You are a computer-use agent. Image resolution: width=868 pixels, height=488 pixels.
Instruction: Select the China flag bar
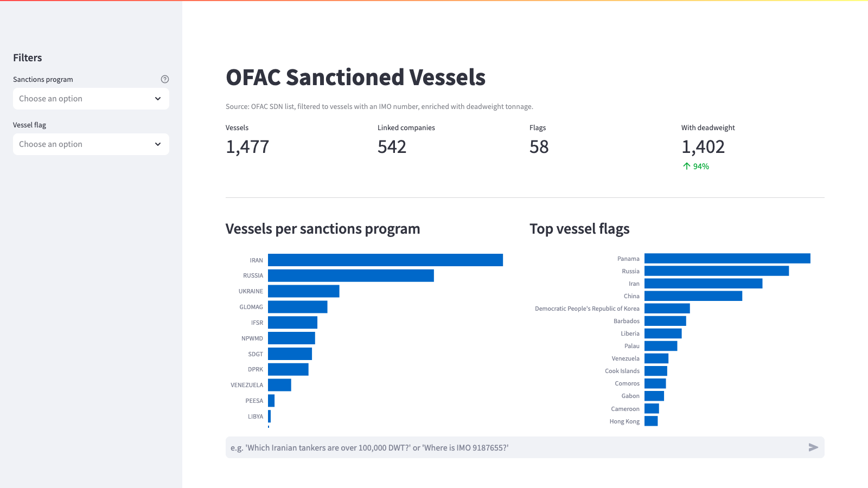693,296
